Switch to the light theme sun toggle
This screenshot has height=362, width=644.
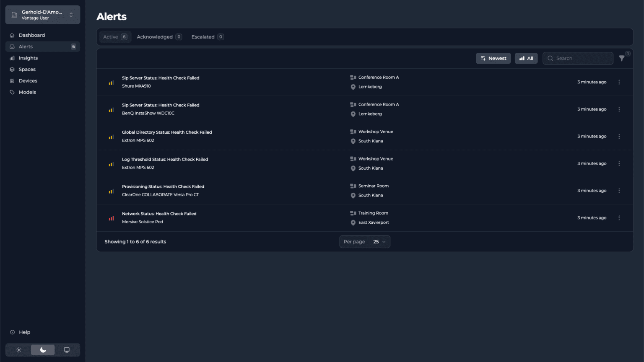(x=19, y=350)
